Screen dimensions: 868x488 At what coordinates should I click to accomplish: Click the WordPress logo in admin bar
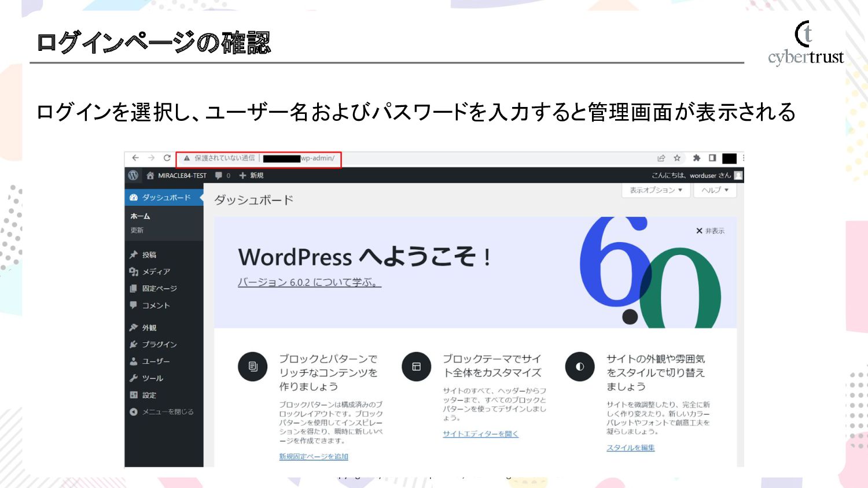(x=133, y=175)
